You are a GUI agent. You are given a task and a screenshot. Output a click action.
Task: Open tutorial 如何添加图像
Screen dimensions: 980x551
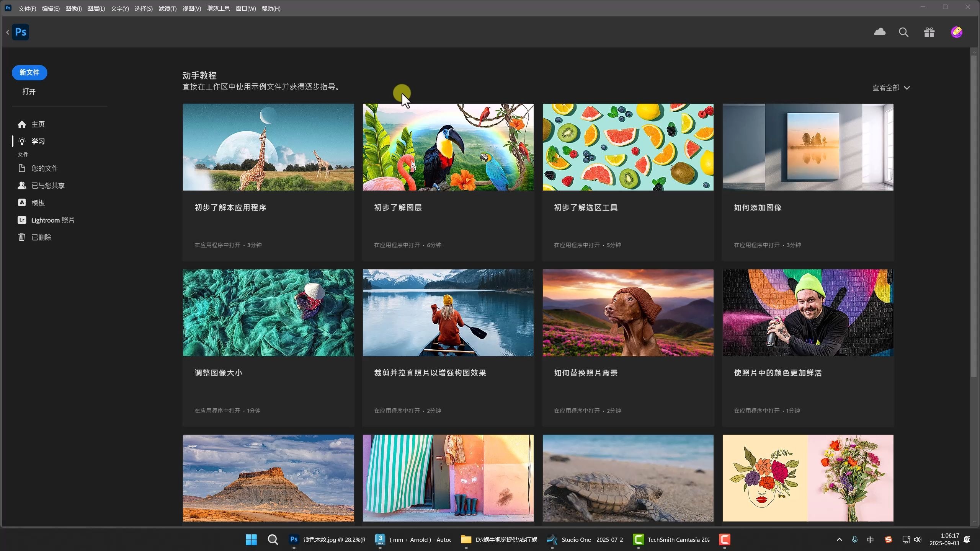click(758, 207)
